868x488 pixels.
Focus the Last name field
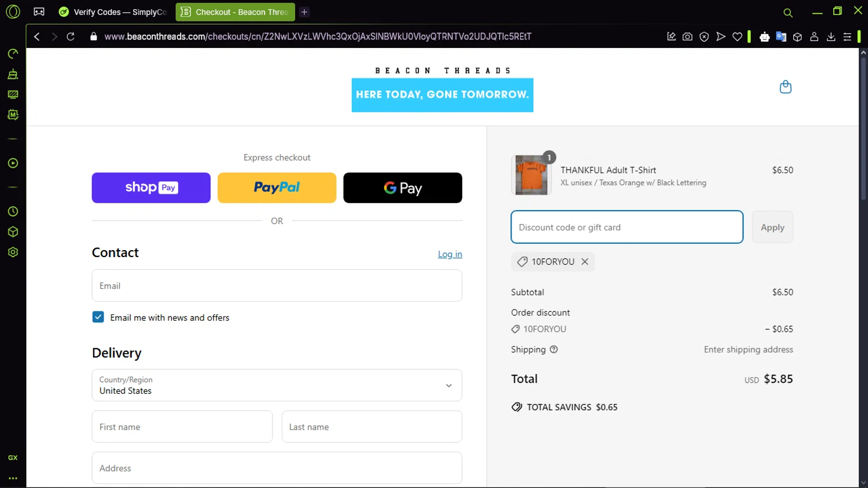372,427
